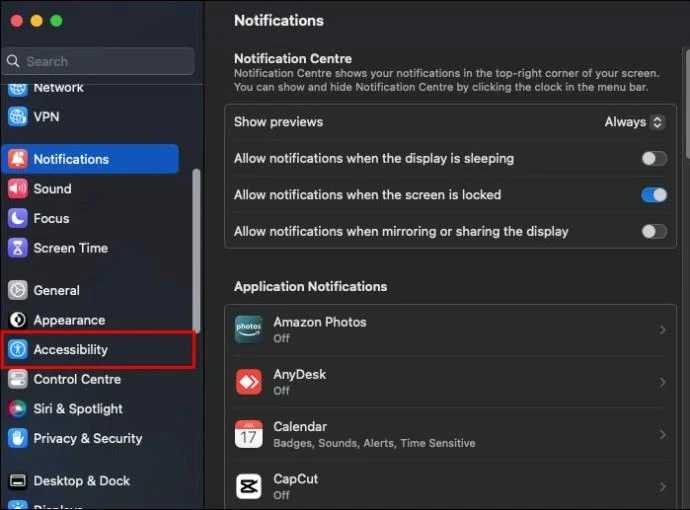Click the Sound speaker icon
690x510 pixels.
point(18,189)
